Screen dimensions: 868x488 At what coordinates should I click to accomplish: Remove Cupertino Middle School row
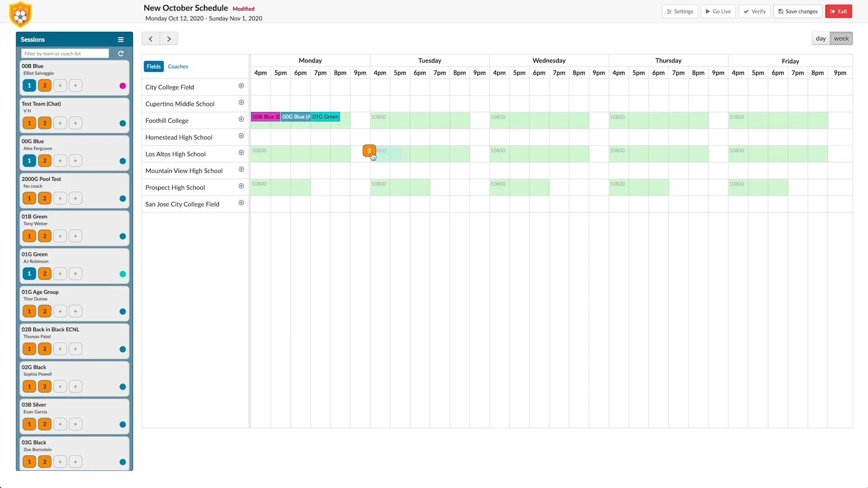pos(241,103)
